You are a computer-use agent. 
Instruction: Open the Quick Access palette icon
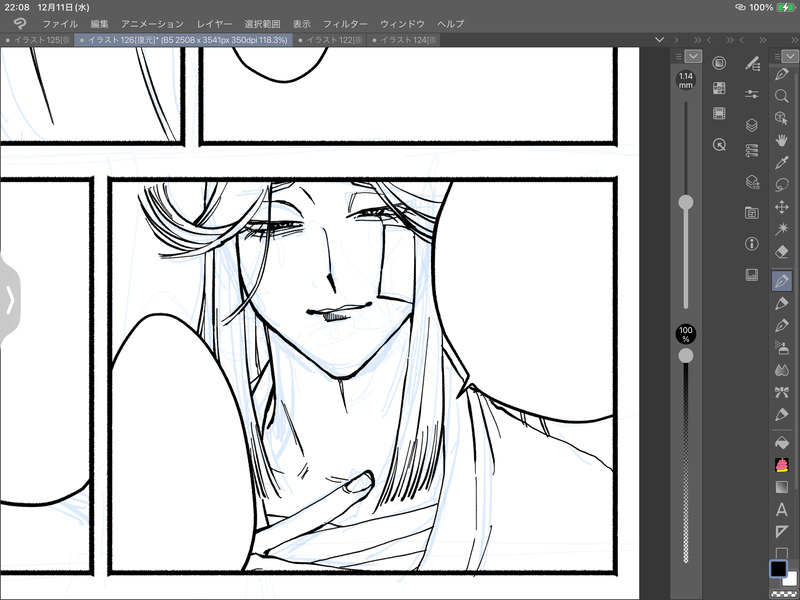click(719, 63)
